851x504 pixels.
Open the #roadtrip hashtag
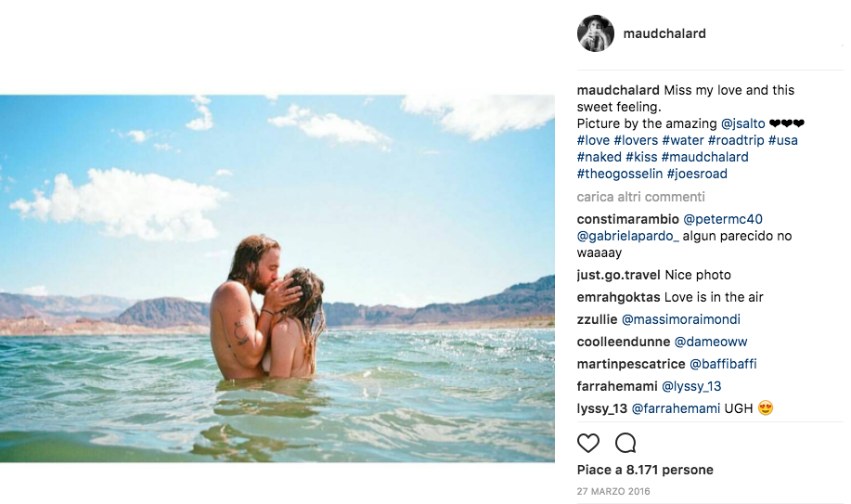click(x=736, y=140)
